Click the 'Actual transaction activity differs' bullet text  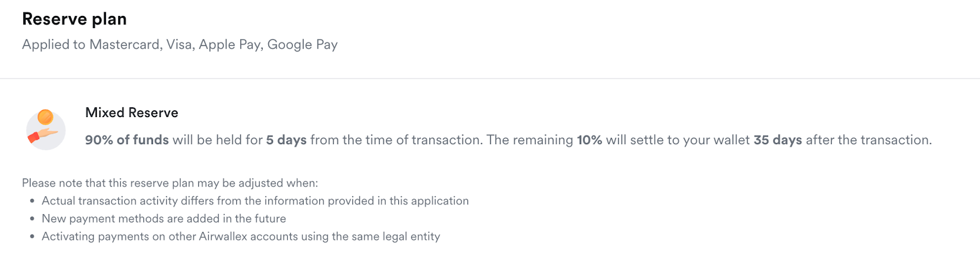coord(255,201)
